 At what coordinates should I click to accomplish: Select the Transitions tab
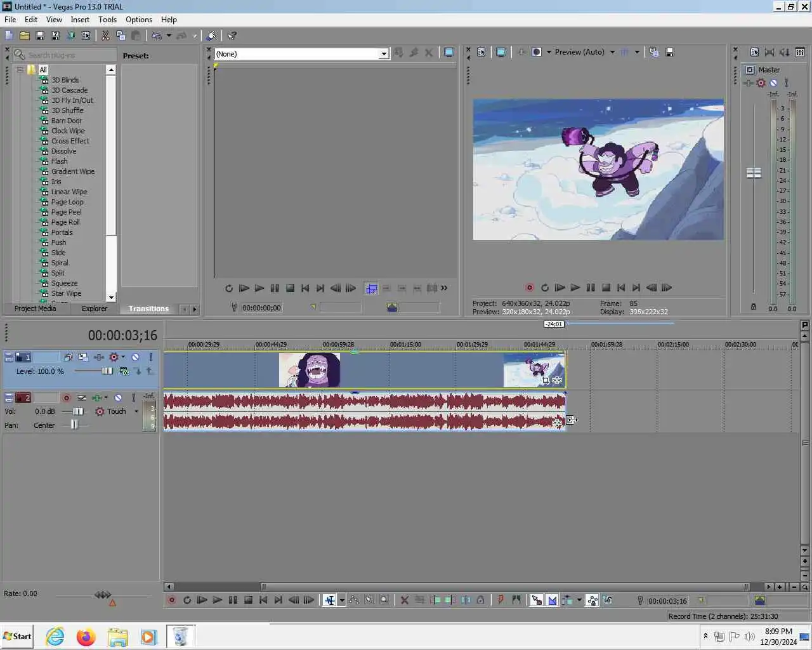148,308
